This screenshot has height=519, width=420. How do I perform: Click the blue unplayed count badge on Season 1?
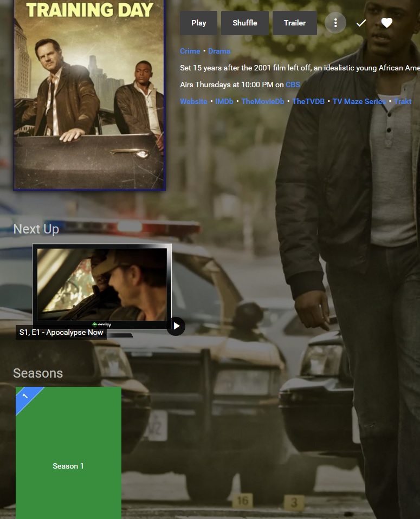pyautogui.click(x=26, y=397)
